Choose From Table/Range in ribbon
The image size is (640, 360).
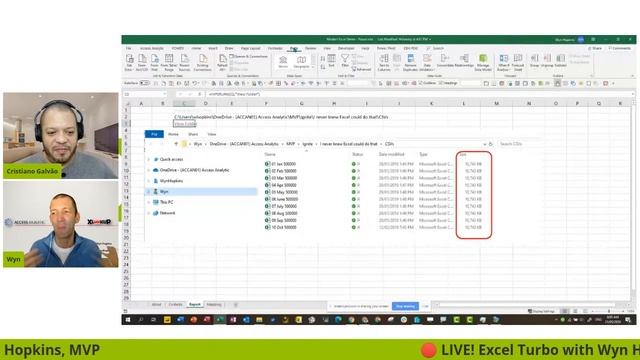point(169,62)
